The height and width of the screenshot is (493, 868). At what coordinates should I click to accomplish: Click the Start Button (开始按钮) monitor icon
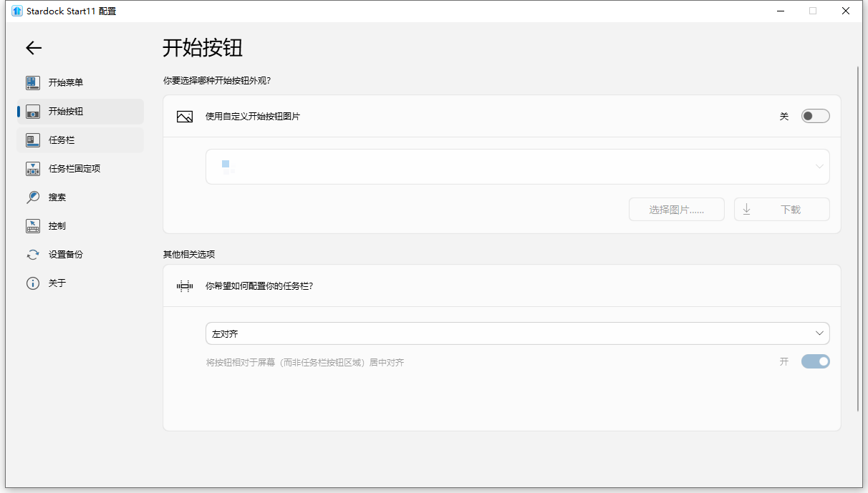point(32,111)
